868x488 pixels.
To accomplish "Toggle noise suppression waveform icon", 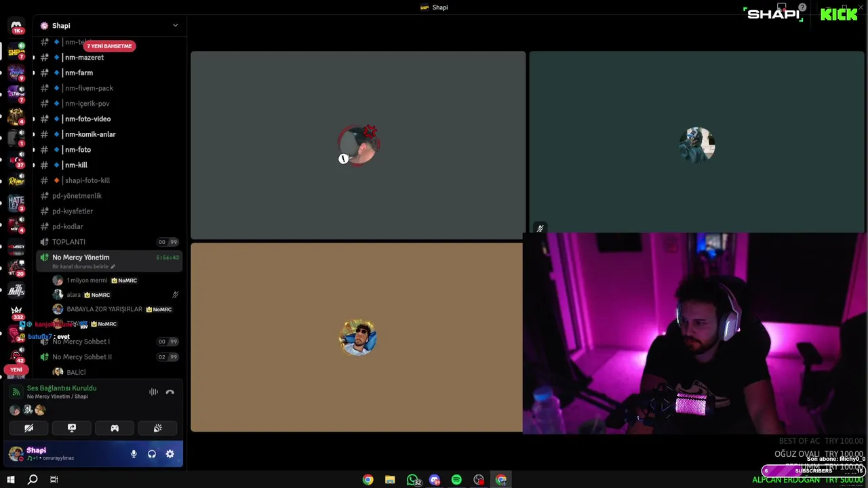I will click(x=154, y=392).
